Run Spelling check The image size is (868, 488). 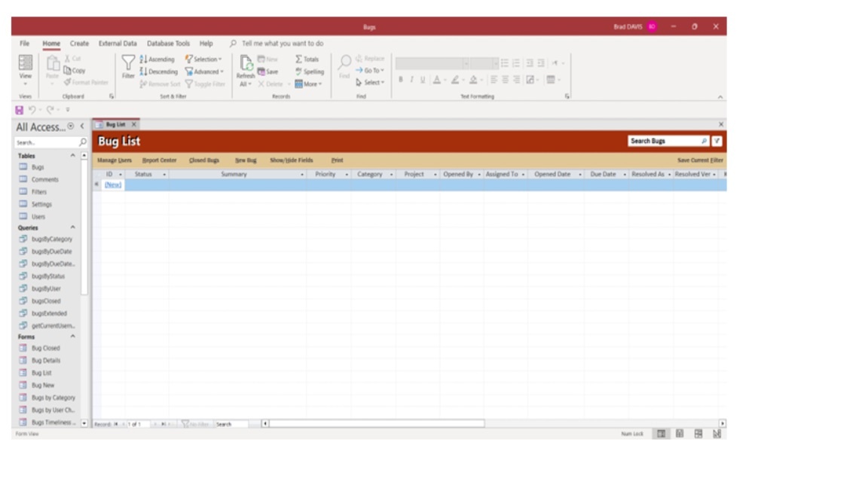(310, 72)
